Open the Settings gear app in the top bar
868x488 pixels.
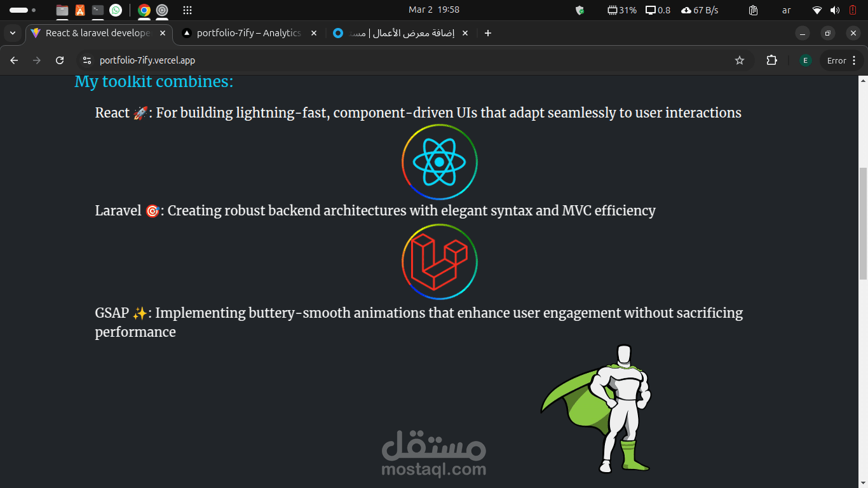tap(162, 10)
